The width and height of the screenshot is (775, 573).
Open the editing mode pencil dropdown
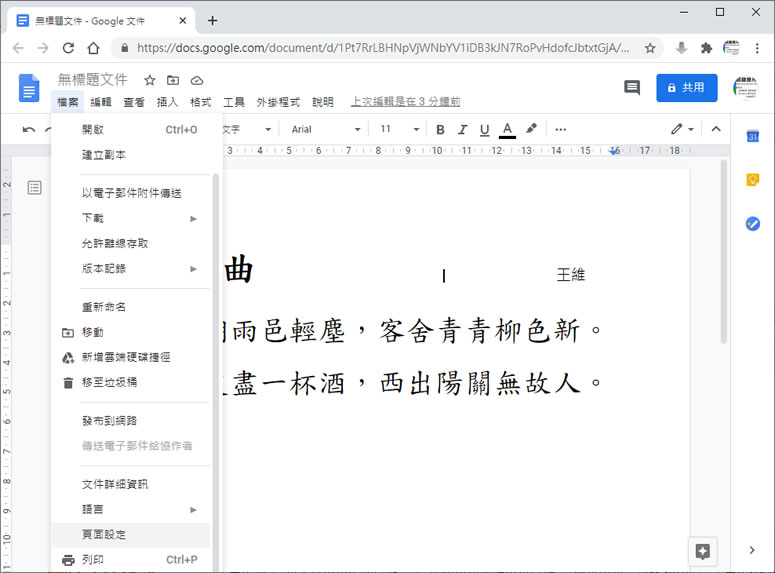[x=682, y=129]
